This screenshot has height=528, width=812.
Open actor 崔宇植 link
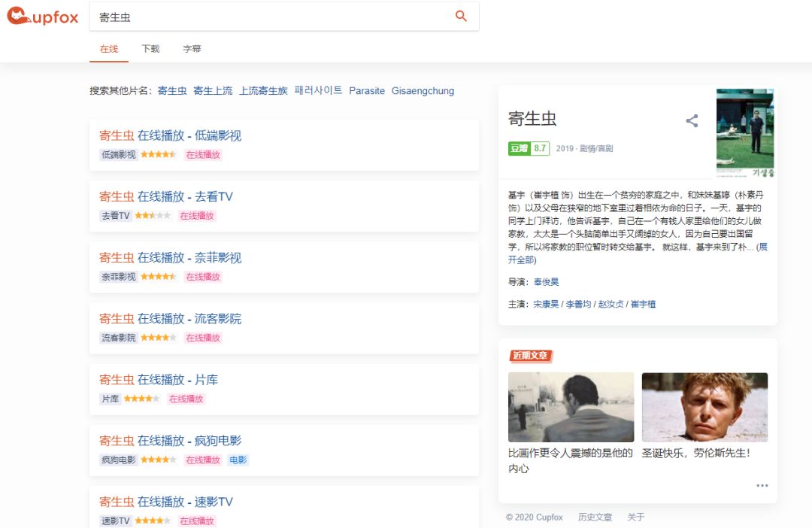[x=643, y=304]
